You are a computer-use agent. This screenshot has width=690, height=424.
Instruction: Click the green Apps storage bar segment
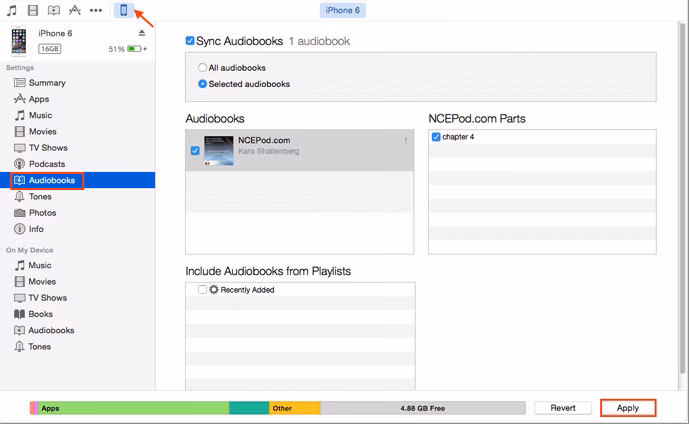pyautogui.click(x=130, y=408)
